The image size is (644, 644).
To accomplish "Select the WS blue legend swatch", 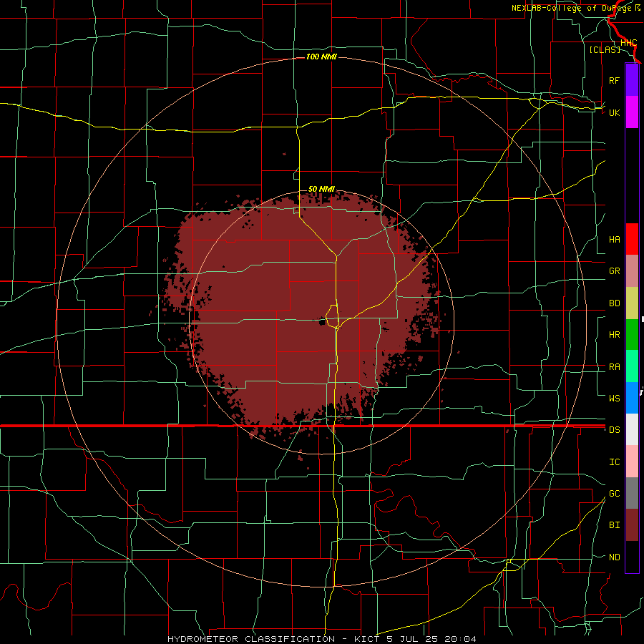I will 632,398.
